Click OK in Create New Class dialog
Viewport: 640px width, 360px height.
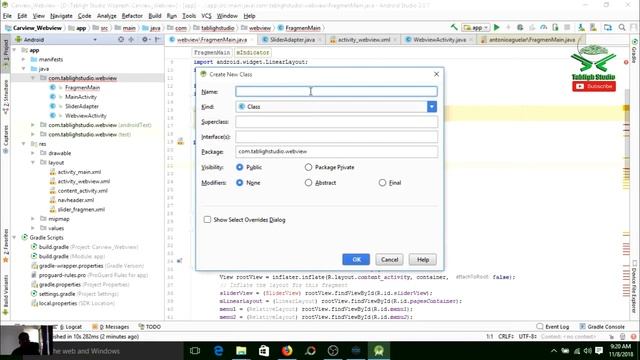pyautogui.click(x=356, y=260)
